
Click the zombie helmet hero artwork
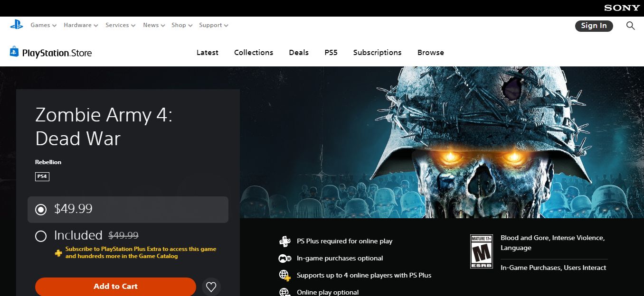click(442, 142)
